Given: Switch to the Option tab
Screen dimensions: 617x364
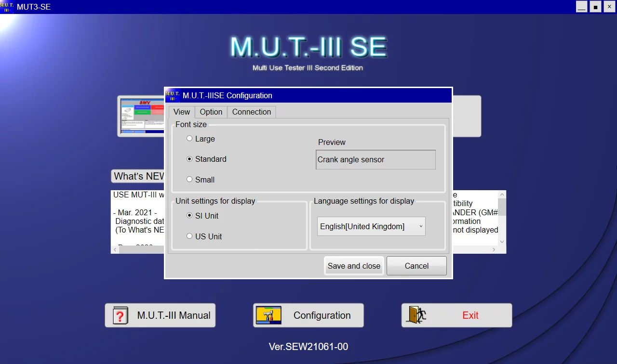Looking at the screenshot, I should 211,112.
